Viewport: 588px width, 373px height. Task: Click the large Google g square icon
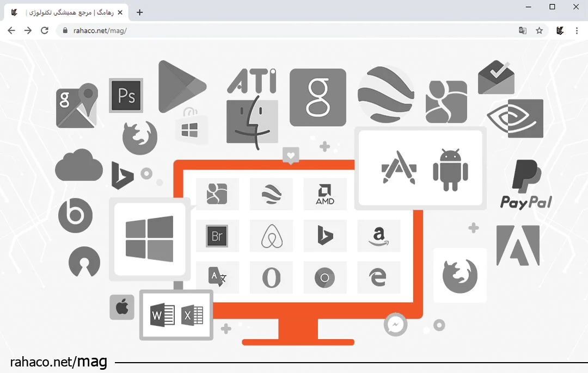[x=318, y=97]
